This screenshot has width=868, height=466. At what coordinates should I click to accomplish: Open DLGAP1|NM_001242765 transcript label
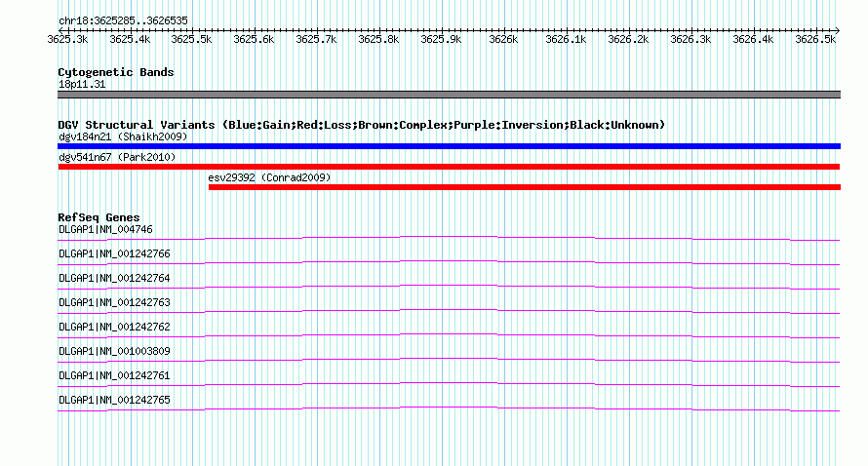coord(114,400)
